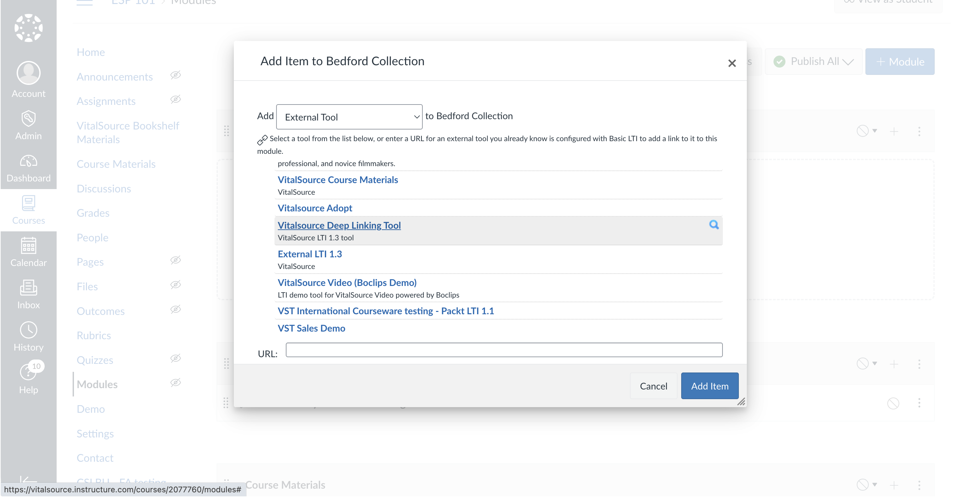Screen dimensions: 980x497
Task: Open Discussions in course navigation
Action: (x=104, y=189)
